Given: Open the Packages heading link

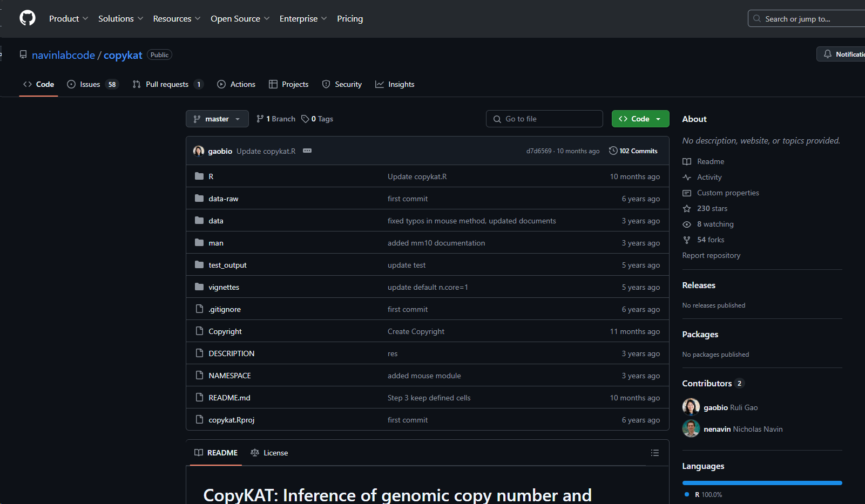Looking at the screenshot, I should pyautogui.click(x=700, y=334).
